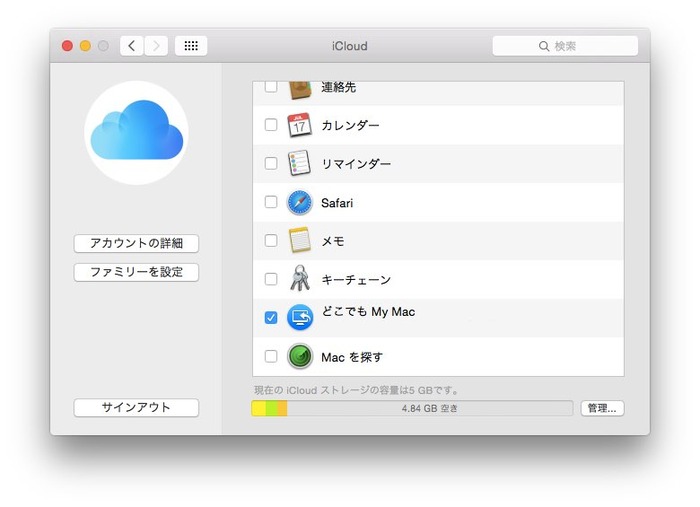Uncheck どこでも My Mac checkbox
The width and height of the screenshot is (700, 507).
(271, 318)
